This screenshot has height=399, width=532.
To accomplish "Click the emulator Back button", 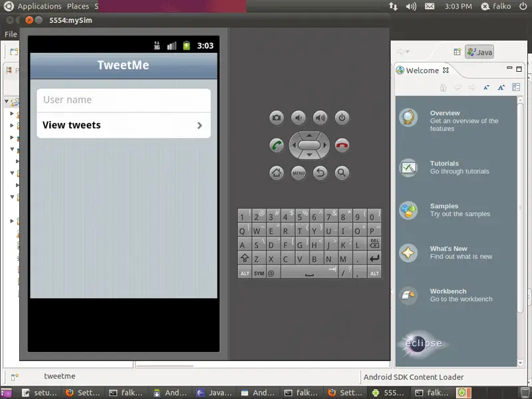I will pyautogui.click(x=320, y=173).
